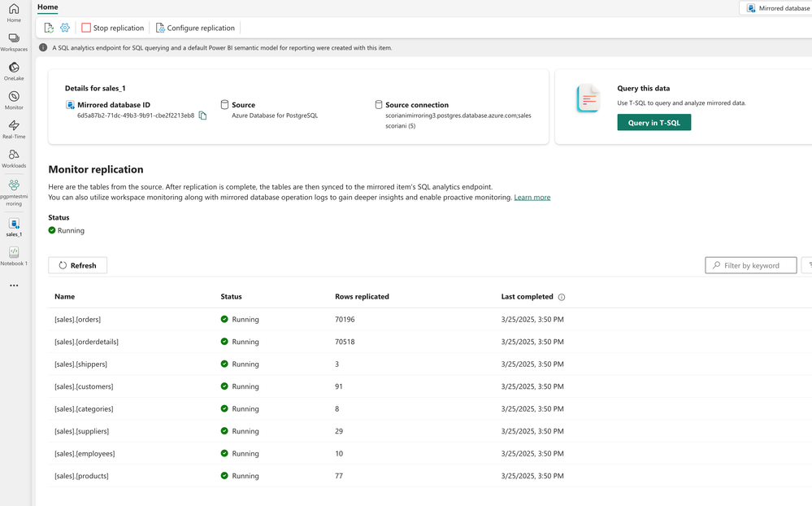
Task: Select the [sales].[suppliers] table row
Action: 430,431
